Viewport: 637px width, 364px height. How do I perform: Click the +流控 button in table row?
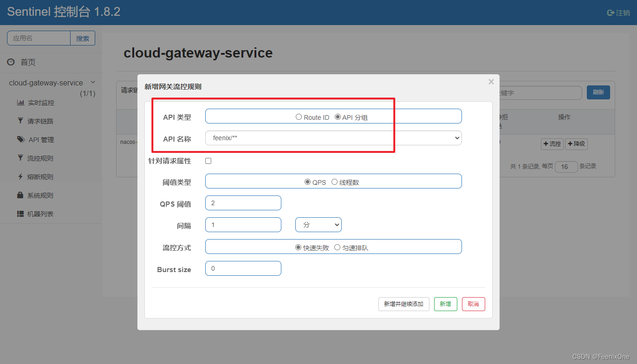click(552, 144)
